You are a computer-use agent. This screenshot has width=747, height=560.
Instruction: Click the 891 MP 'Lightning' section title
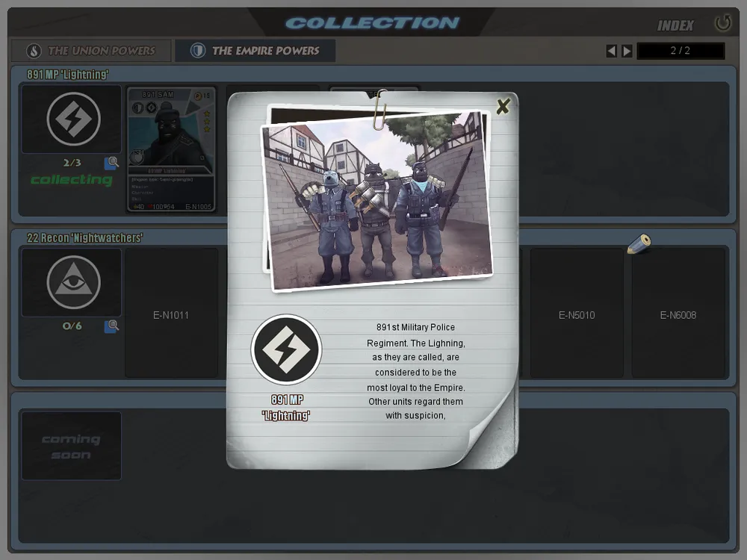(x=68, y=74)
